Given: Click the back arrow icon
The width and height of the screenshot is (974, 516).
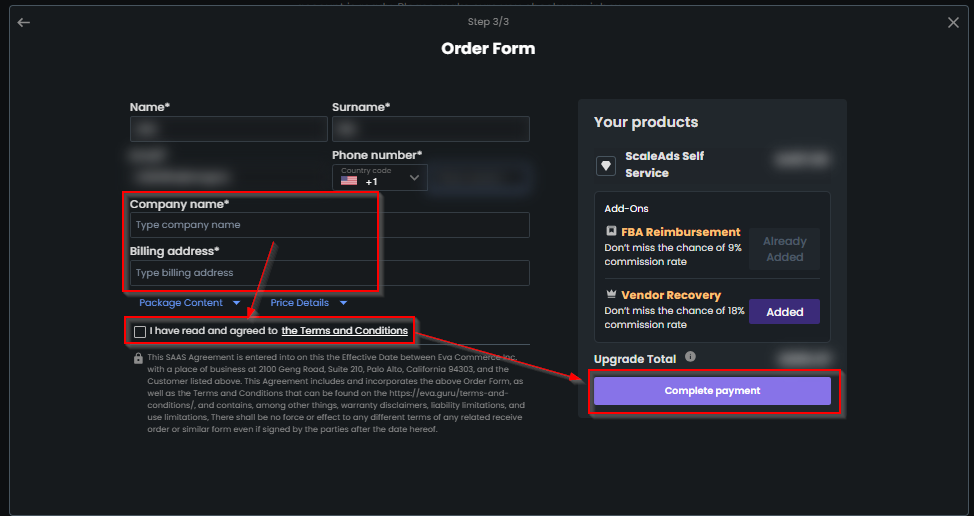Looking at the screenshot, I should [24, 22].
